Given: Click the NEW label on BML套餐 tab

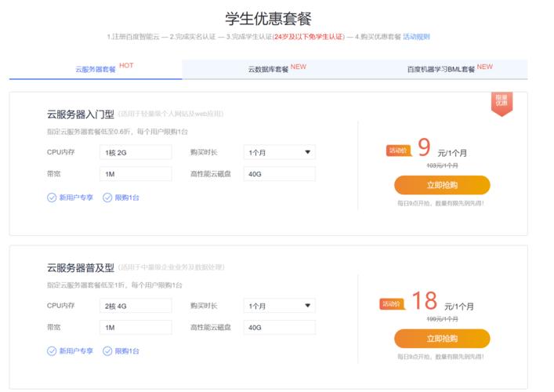Looking at the screenshot, I should (484, 67).
